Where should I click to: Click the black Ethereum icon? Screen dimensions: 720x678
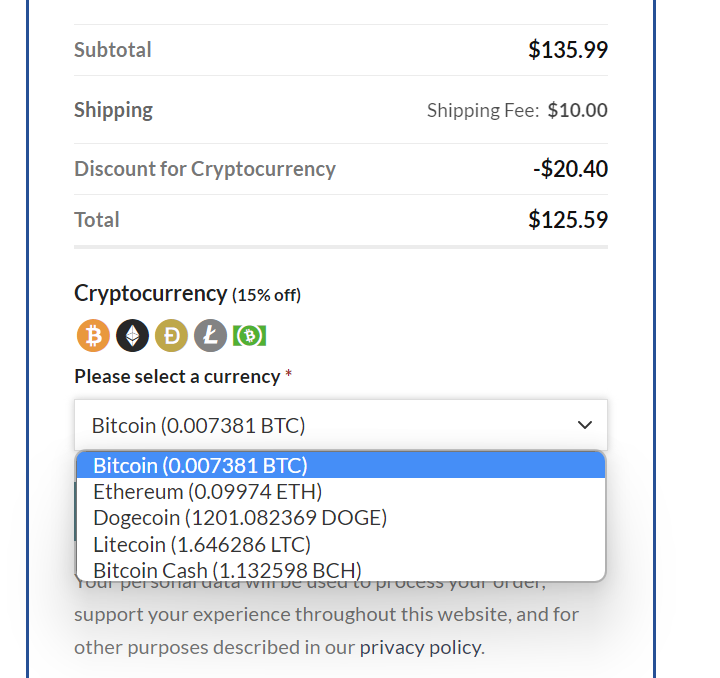coord(132,336)
